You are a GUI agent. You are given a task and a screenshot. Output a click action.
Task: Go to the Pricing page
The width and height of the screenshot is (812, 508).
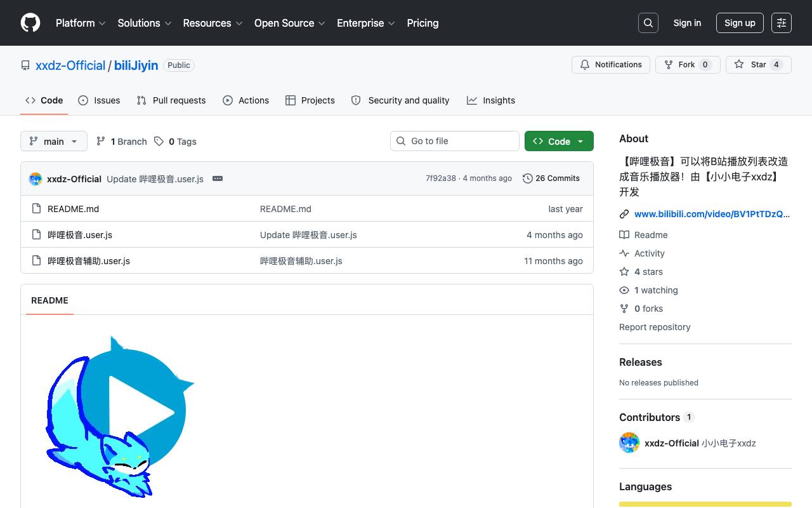[422, 23]
